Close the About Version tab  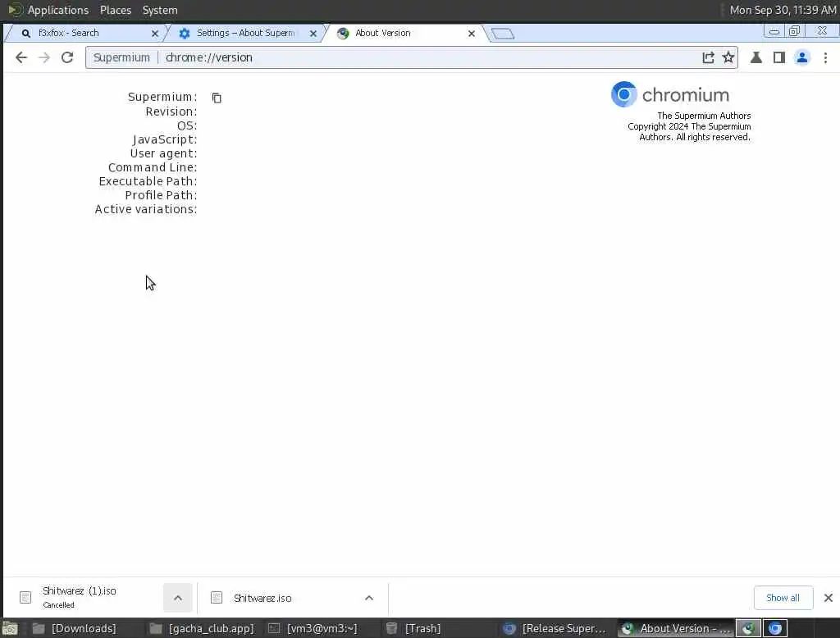[472, 34]
